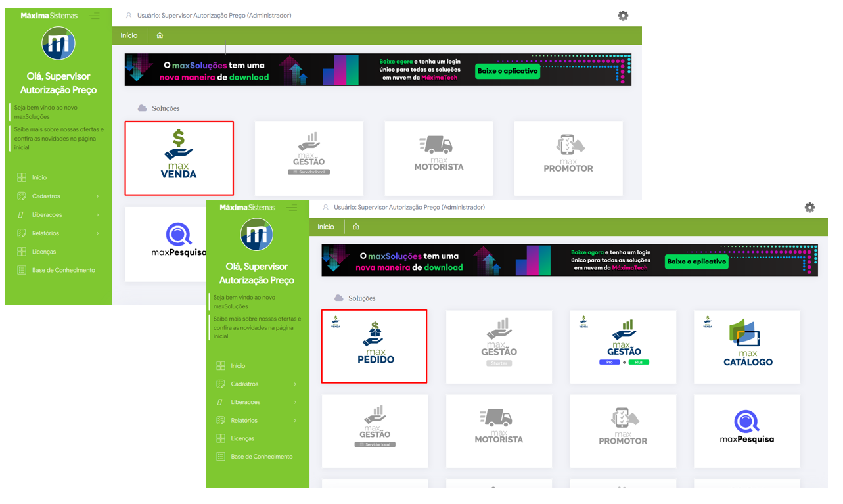This screenshot has height=504, width=843.
Task: Open the max GESTÃO Starter tile
Action: (499, 347)
